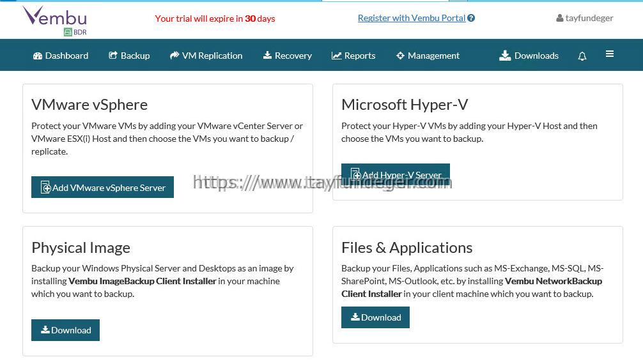Open the Downloads menu
Screen dimensions: 643x364
[x=529, y=56]
